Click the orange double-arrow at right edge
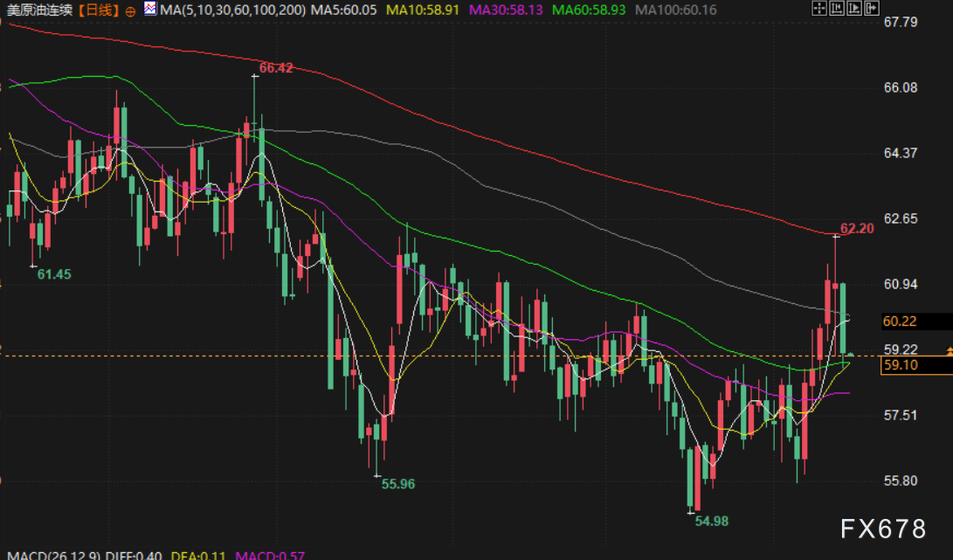This screenshot has height=560, width=953. 949,351
